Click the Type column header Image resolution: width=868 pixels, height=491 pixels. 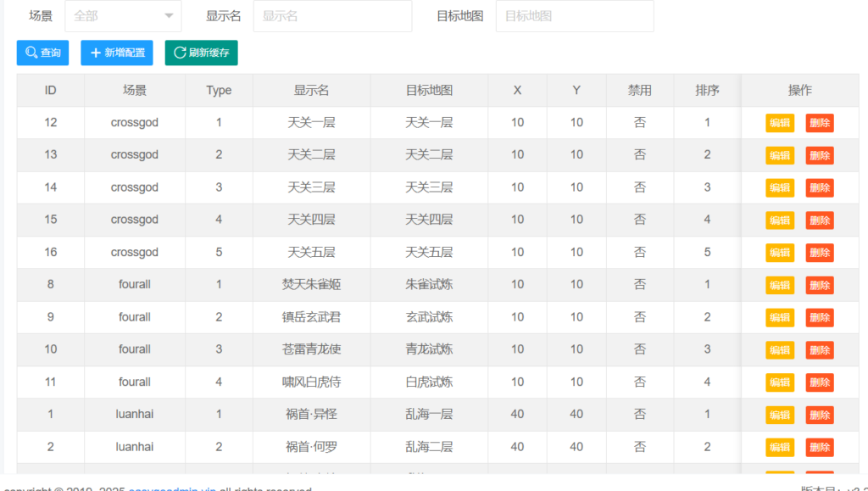coord(219,90)
